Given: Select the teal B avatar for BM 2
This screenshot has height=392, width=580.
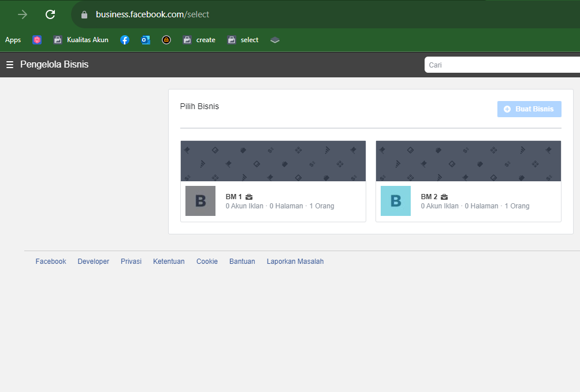Looking at the screenshot, I should 396,201.
